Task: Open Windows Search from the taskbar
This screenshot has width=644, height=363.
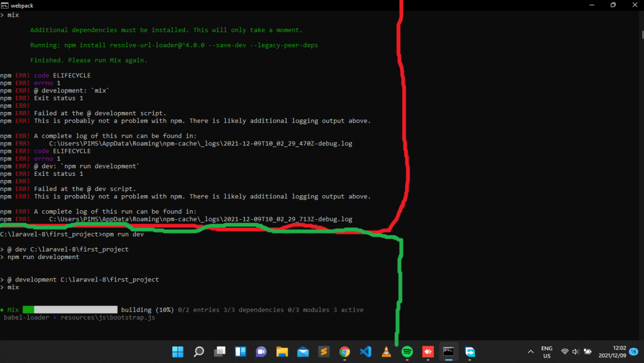Action: 199,352
